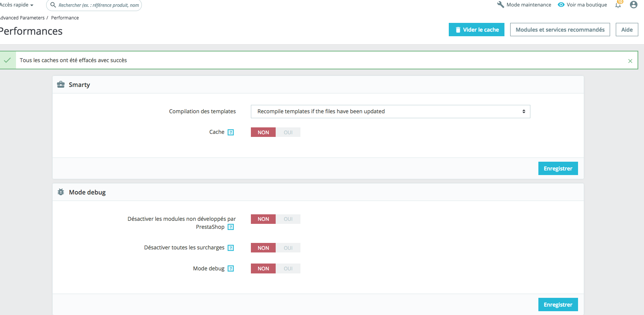Click 'Tous les caches ont été effacés' message
The width and height of the screenshot is (644, 315).
pyautogui.click(x=73, y=60)
